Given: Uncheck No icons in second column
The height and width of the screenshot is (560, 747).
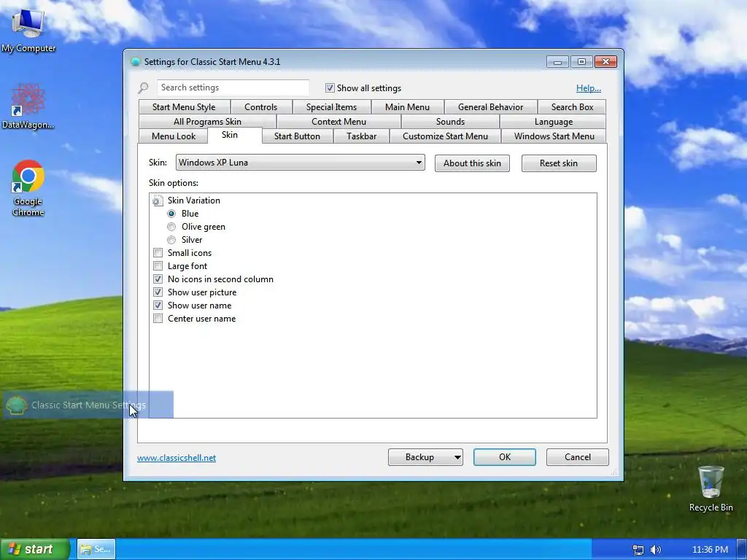Looking at the screenshot, I should [158, 279].
